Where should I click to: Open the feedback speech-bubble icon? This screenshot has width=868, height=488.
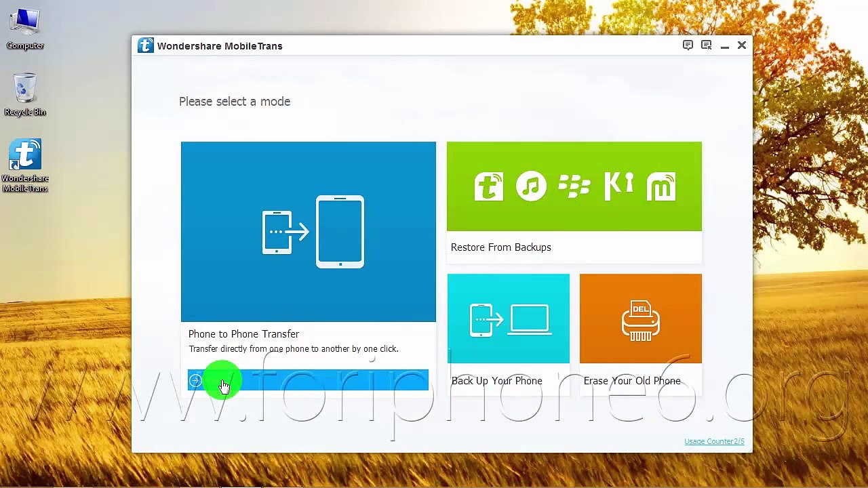(688, 45)
